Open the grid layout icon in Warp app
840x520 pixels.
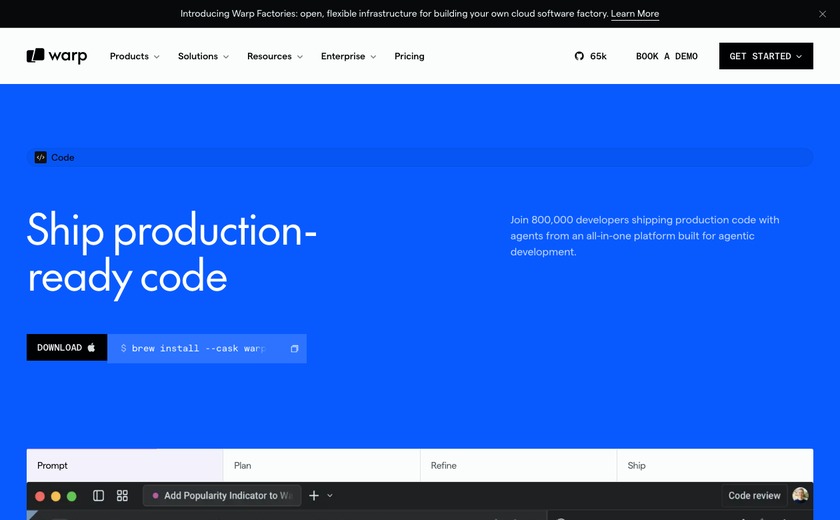122,496
